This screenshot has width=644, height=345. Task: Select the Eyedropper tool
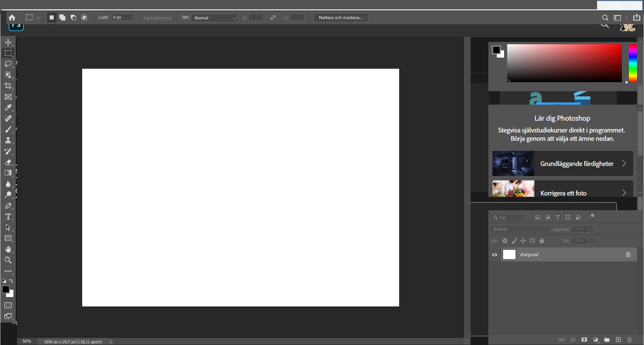coord(8,107)
